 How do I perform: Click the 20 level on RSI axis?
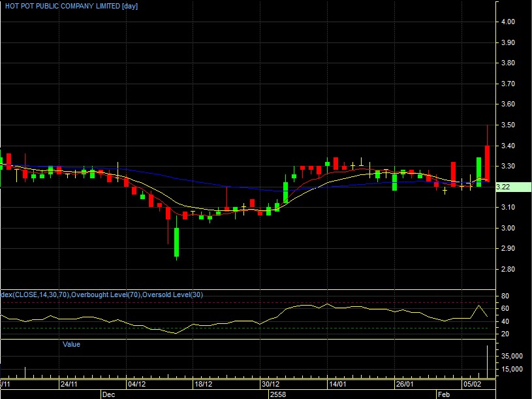[x=505, y=334]
